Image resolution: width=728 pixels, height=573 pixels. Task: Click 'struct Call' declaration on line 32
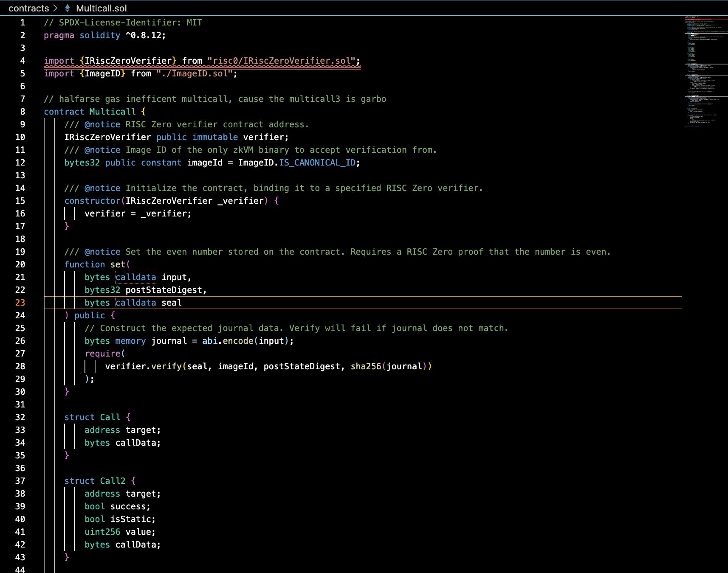(x=92, y=417)
